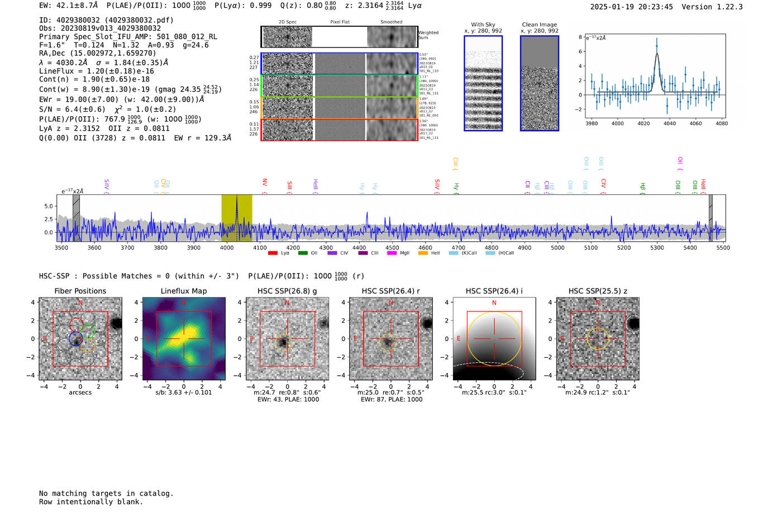
Task: Select the HSC SSP(26.4) i cutout
Action: (494, 339)
